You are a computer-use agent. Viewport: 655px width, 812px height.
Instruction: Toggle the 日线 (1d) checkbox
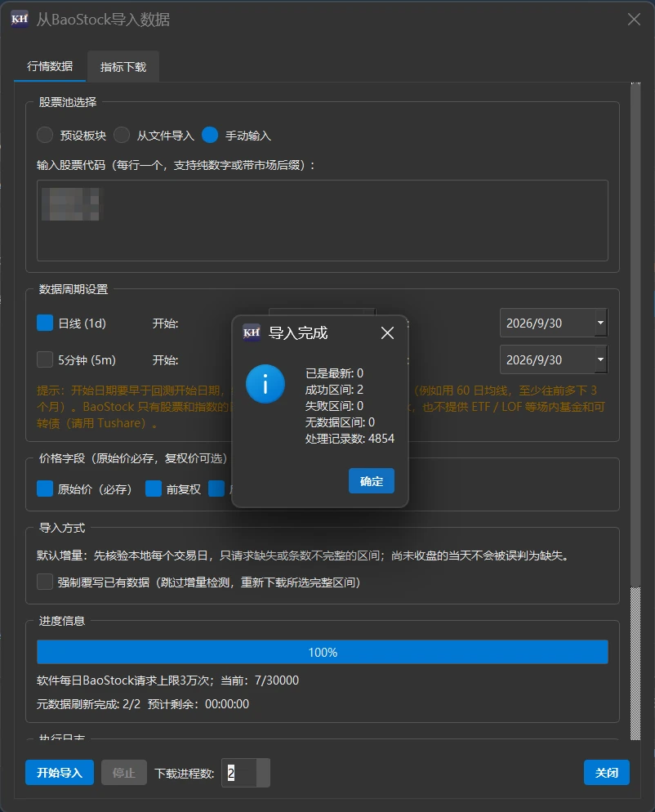click(45, 323)
